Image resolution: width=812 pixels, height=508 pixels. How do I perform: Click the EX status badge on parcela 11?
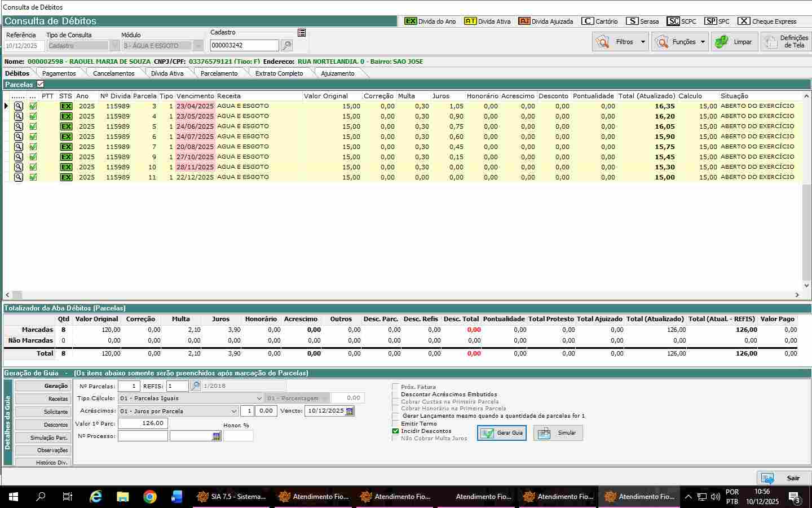coord(66,177)
